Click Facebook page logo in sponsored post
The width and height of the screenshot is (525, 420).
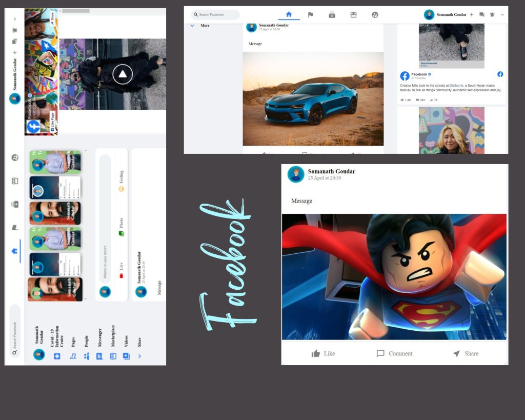405,76
